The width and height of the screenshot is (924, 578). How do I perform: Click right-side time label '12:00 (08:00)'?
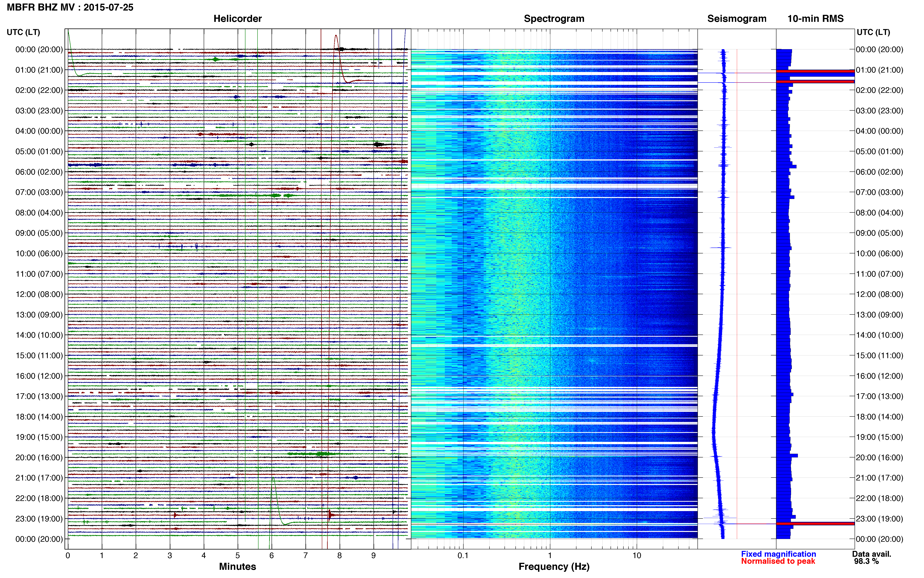click(879, 294)
